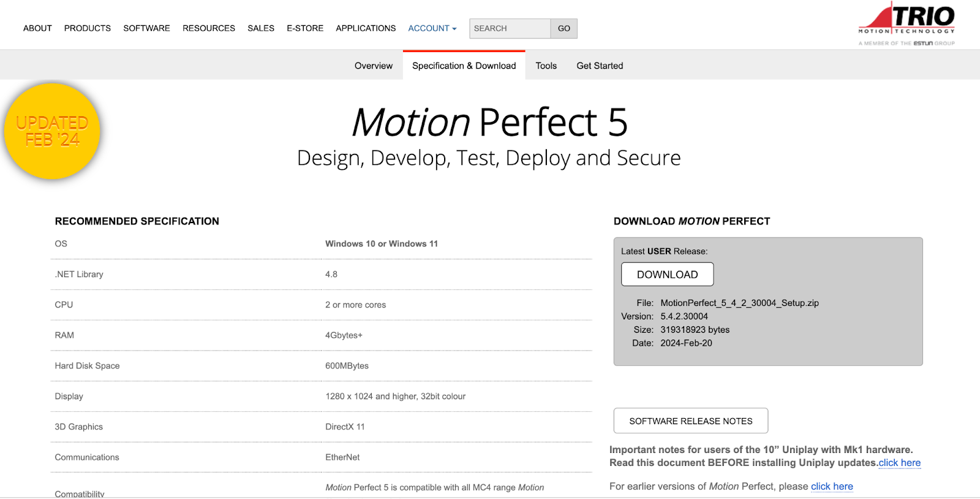Click the Communications value EtherNet
The height and width of the screenshot is (499, 980).
[342, 457]
